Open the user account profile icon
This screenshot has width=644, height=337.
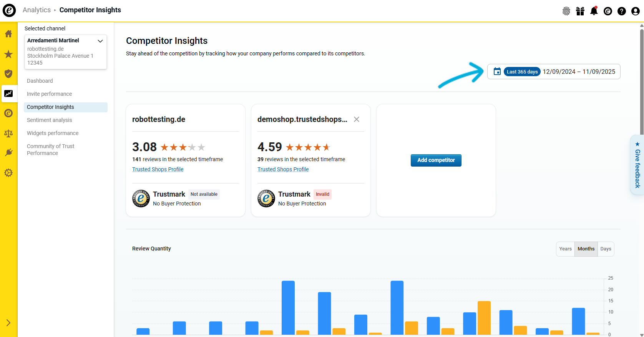click(x=635, y=11)
